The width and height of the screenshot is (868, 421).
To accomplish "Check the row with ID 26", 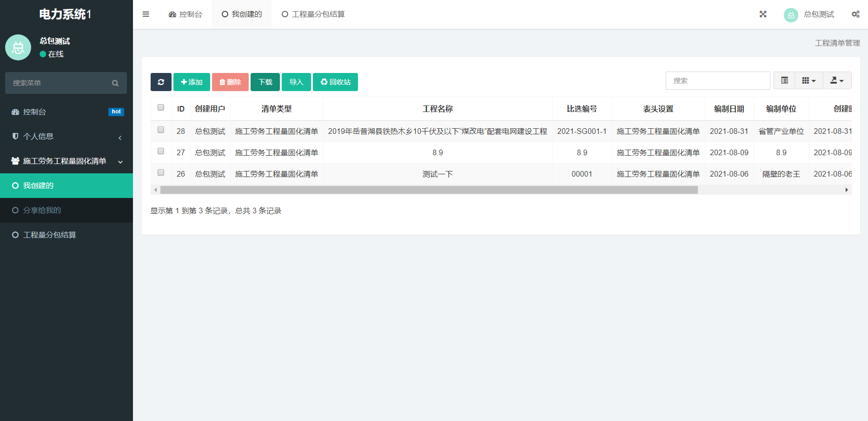I will pyautogui.click(x=161, y=173).
